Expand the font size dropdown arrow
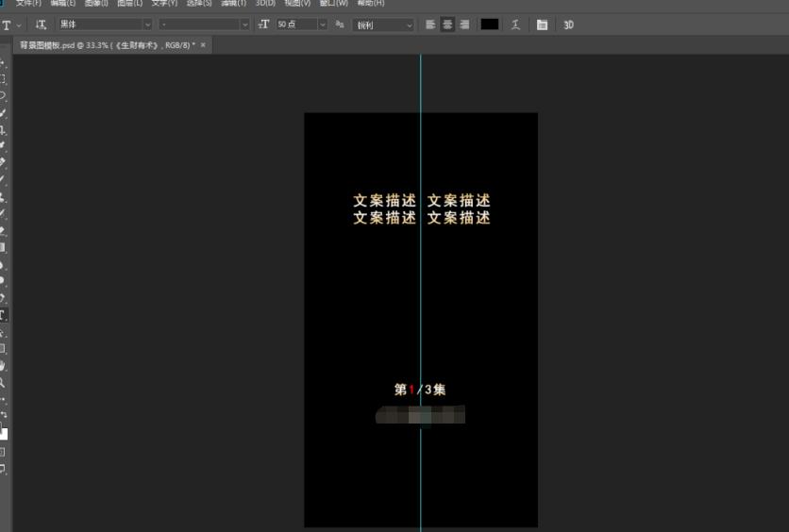This screenshot has width=789, height=532. [323, 25]
